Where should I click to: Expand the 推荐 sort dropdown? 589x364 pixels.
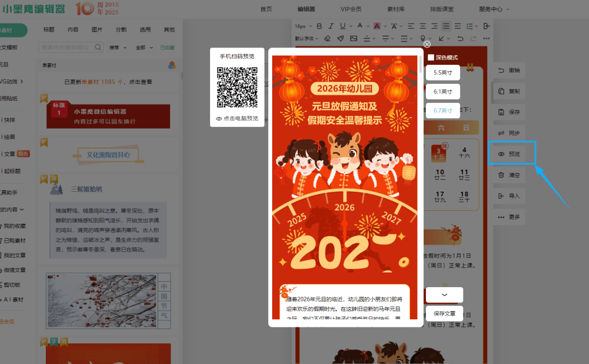[118, 47]
